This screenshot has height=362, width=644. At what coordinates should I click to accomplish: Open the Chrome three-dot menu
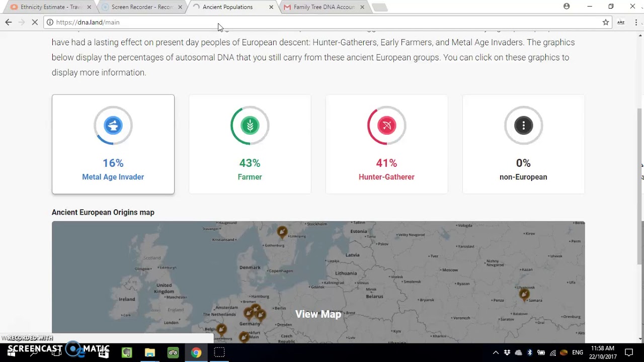point(636,22)
